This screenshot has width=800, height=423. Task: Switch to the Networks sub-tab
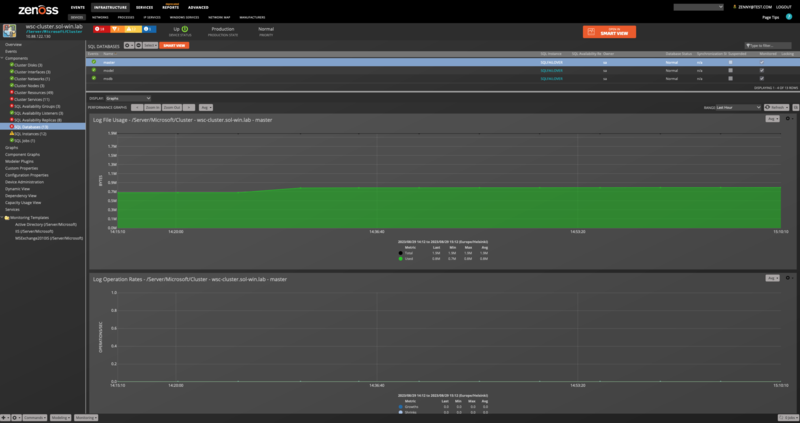[100, 17]
